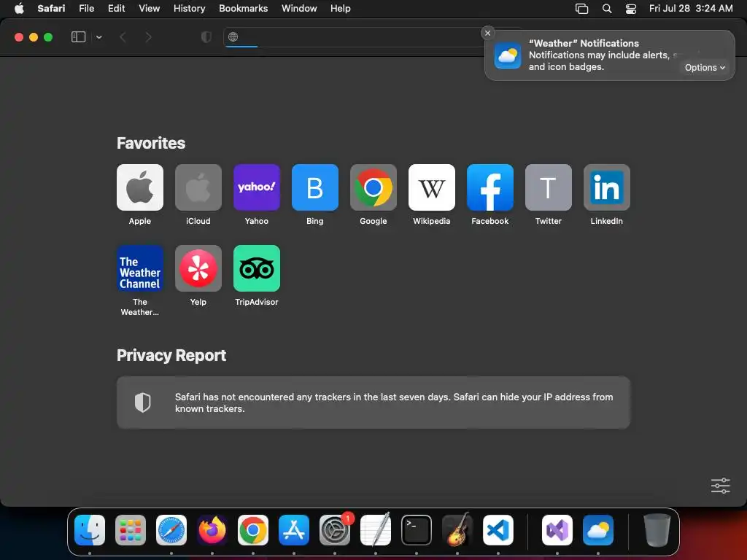The image size is (747, 560).
Task: Open the Safari menu
Action: [x=51, y=9]
